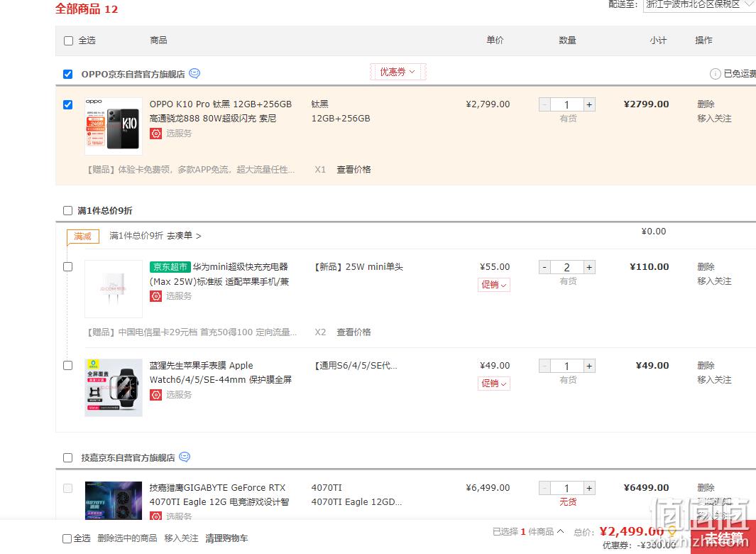Screen dimensions: 756x554
Task: Move OPPO K10 Pro to 移入关注
Action: (714, 118)
